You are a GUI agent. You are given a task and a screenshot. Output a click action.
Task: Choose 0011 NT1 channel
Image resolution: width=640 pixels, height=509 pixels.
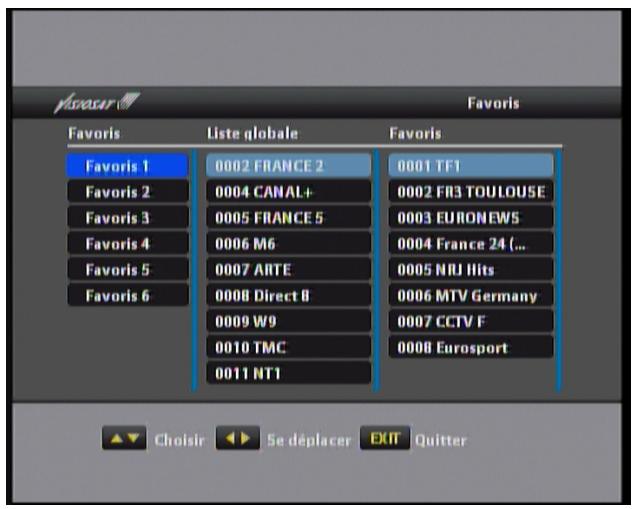point(289,373)
